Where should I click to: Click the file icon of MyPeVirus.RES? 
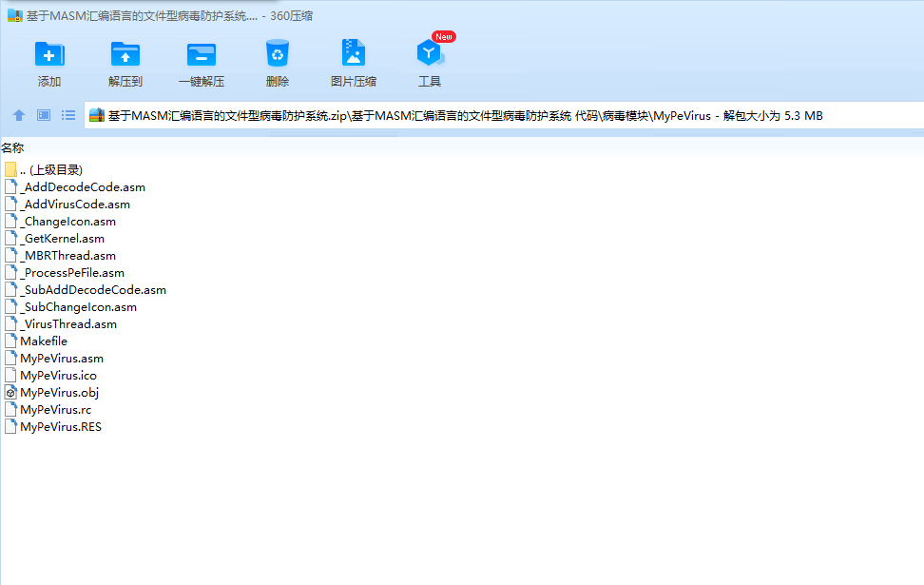(10, 426)
